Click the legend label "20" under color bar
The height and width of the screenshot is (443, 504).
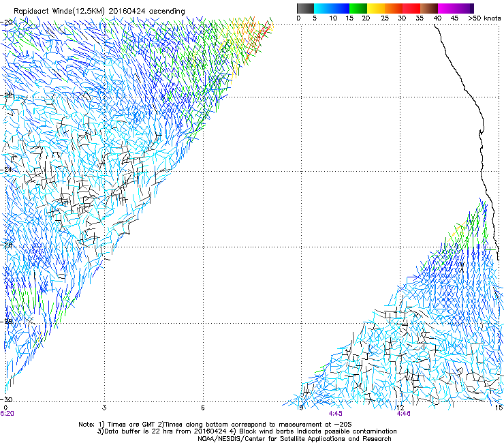pyautogui.click(x=366, y=18)
